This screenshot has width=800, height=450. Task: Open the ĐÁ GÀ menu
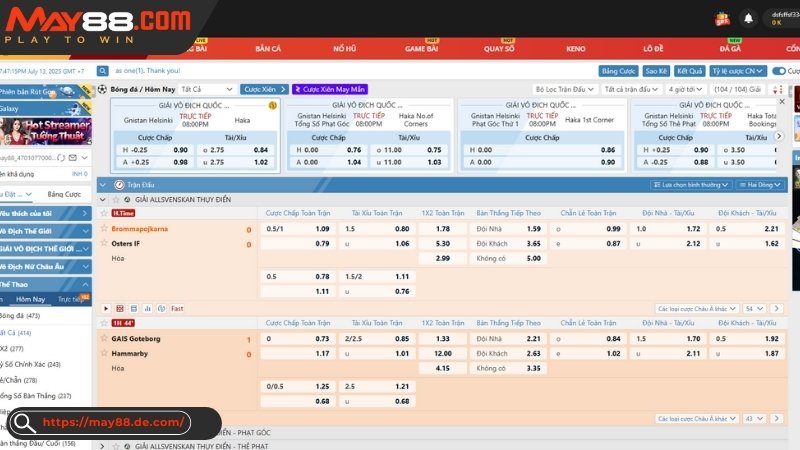click(730, 49)
